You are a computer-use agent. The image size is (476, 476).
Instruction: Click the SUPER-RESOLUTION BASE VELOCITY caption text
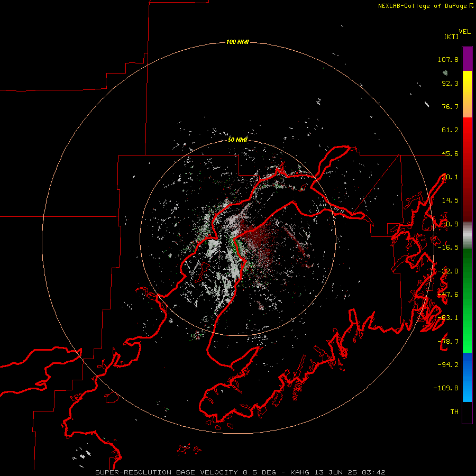[167, 472]
